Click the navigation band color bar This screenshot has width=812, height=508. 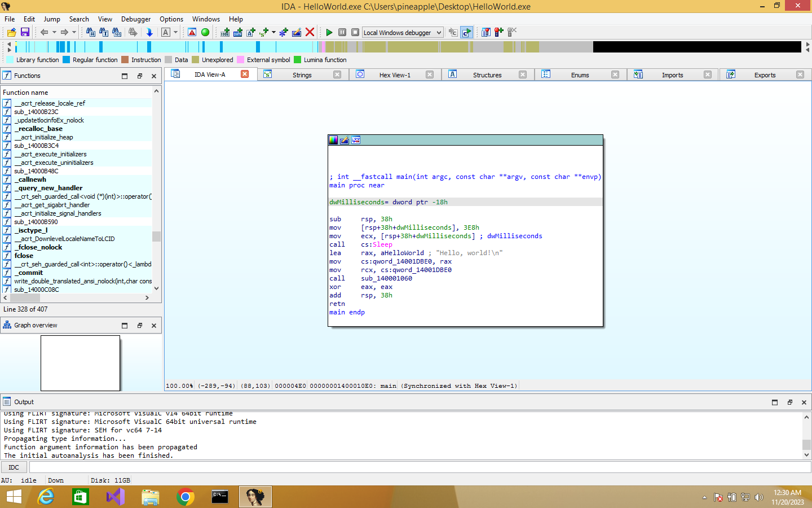click(x=408, y=47)
